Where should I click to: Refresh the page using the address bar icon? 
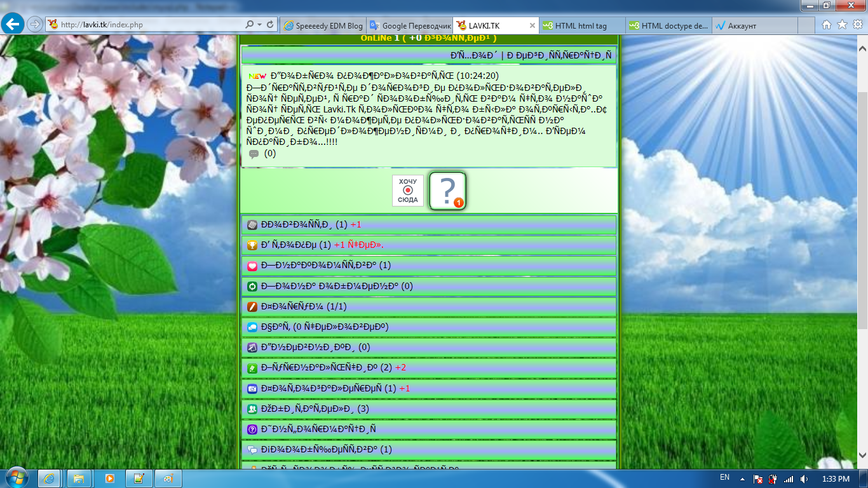[x=271, y=25]
